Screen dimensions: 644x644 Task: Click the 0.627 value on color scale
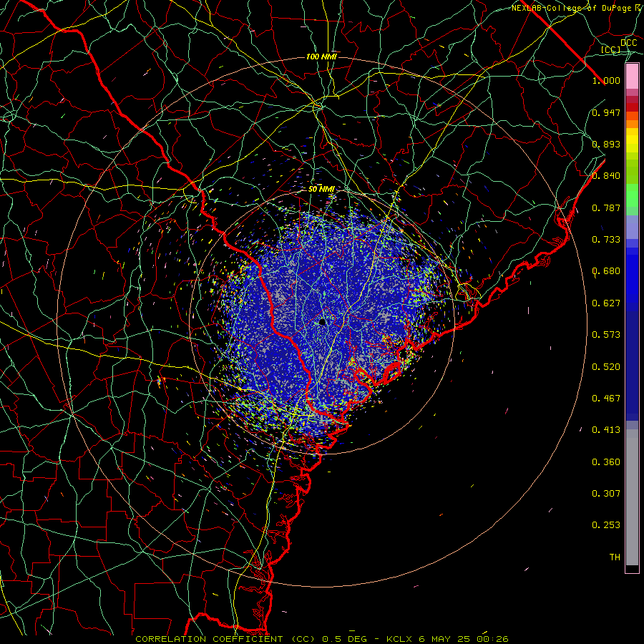[x=606, y=303]
